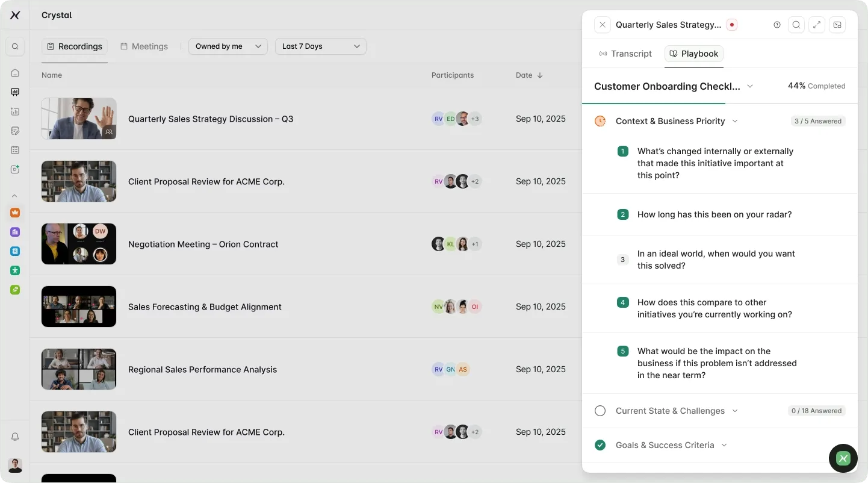The height and width of the screenshot is (483, 868).
Task: Switch to the Meetings tab
Action: 144,46
